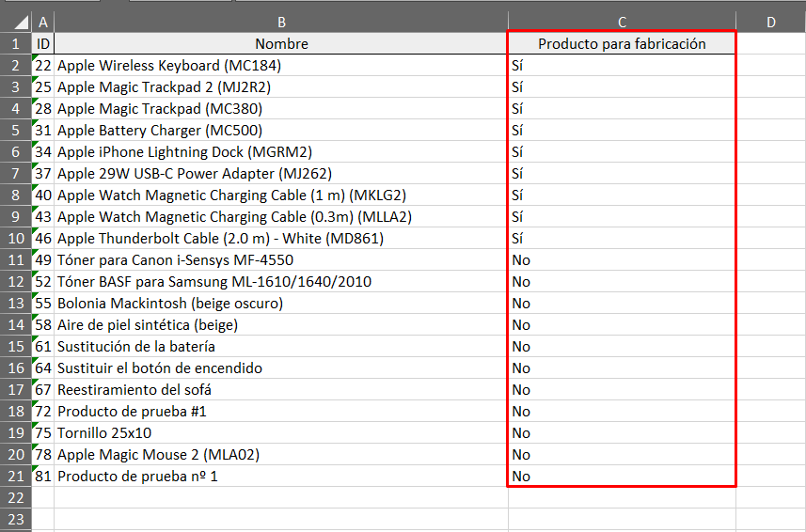Click ID cell with value 22
Image resolution: width=806 pixels, height=532 pixels.
pos(43,65)
